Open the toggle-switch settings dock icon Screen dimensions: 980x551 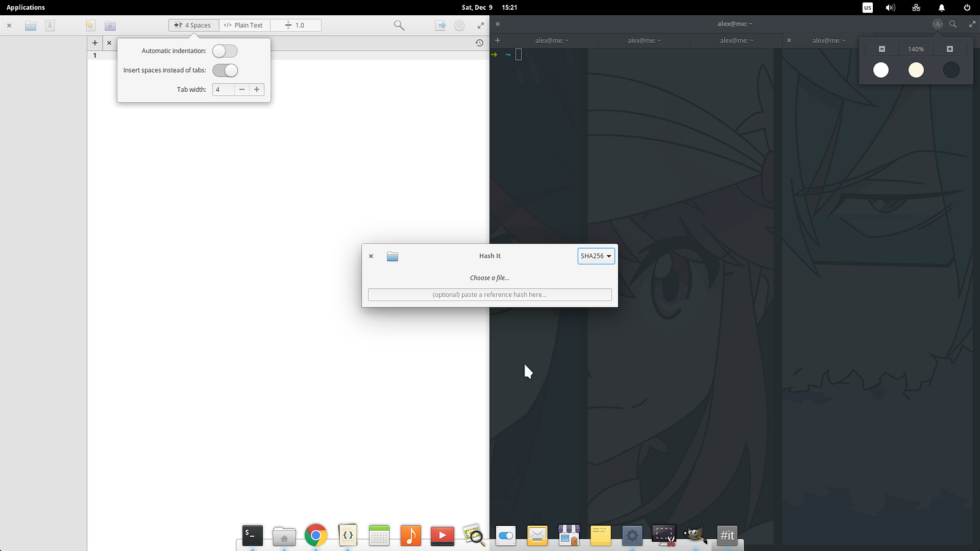506,536
